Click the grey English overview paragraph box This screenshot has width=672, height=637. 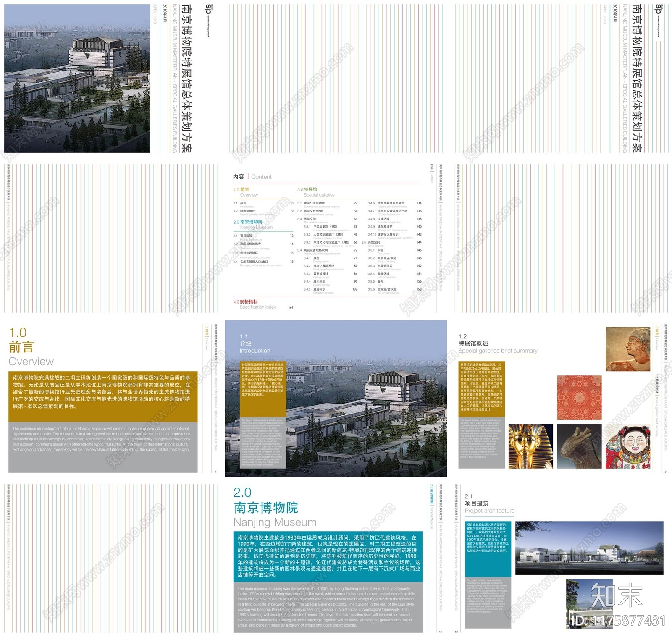tap(103, 448)
